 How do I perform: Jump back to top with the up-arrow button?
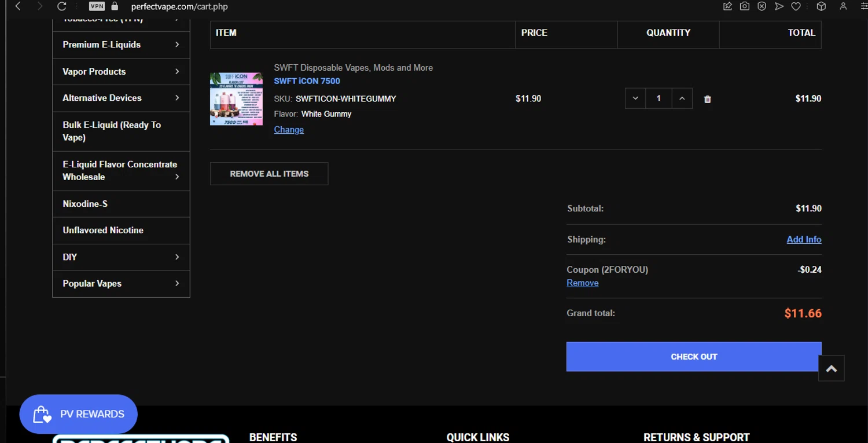pos(832,368)
